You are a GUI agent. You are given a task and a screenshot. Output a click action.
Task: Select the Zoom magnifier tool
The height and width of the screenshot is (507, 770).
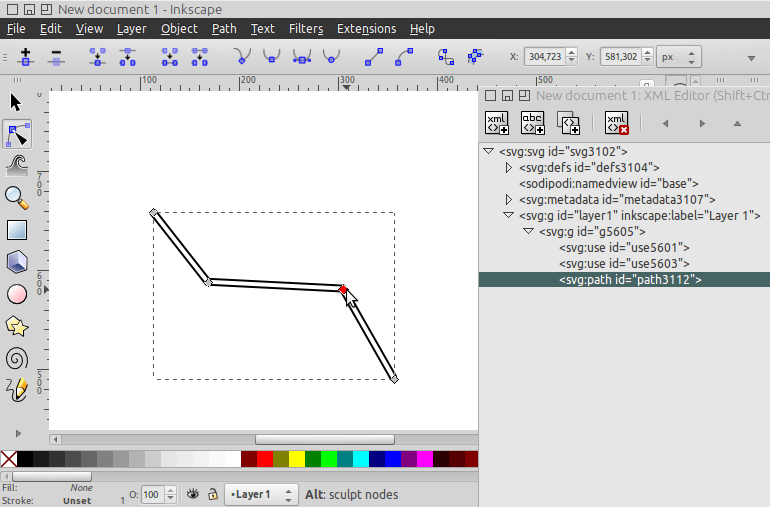point(17,198)
